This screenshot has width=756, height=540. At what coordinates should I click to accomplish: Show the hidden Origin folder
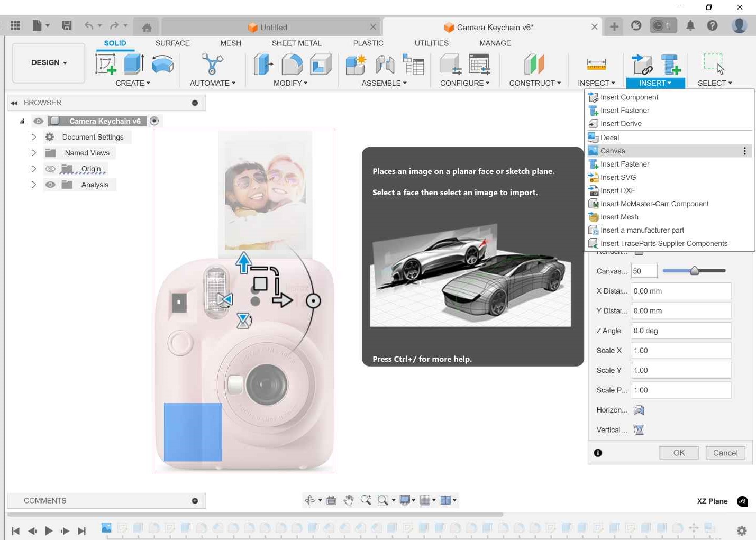[50, 169]
